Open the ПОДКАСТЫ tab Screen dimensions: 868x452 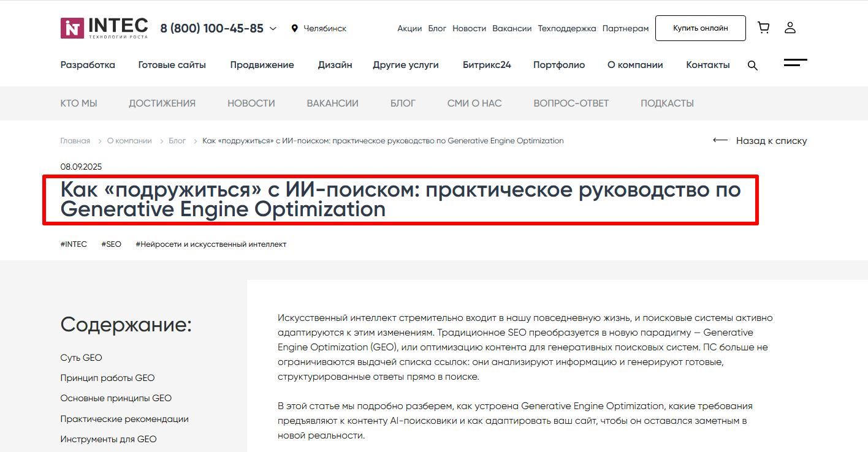point(666,103)
